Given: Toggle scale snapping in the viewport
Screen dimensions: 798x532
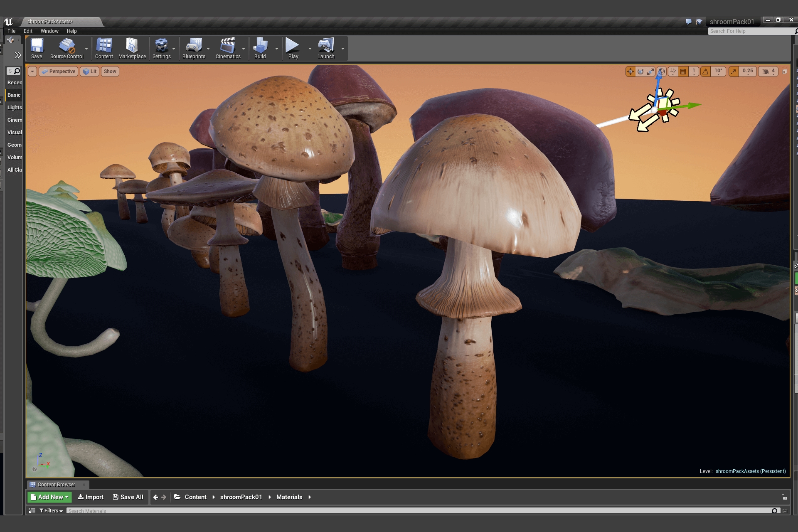Looking at the screenshot, I should pos(734,71).
